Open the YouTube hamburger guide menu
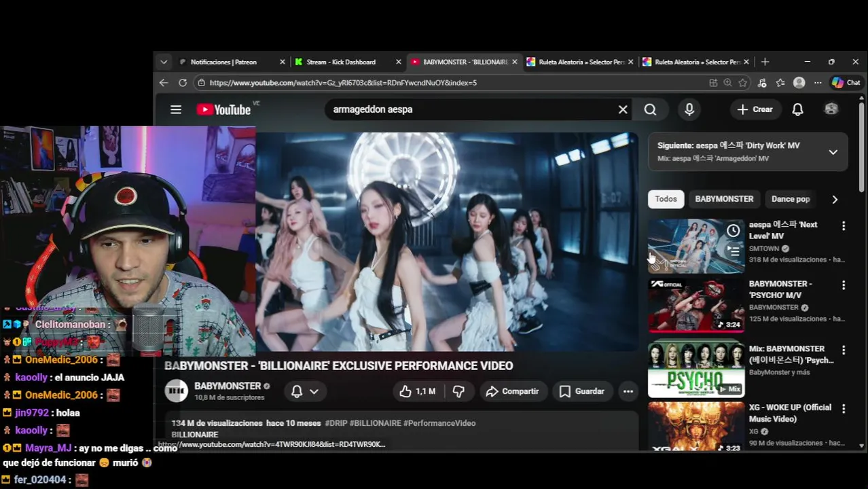868x489 pixels. [x=176, y=109]
